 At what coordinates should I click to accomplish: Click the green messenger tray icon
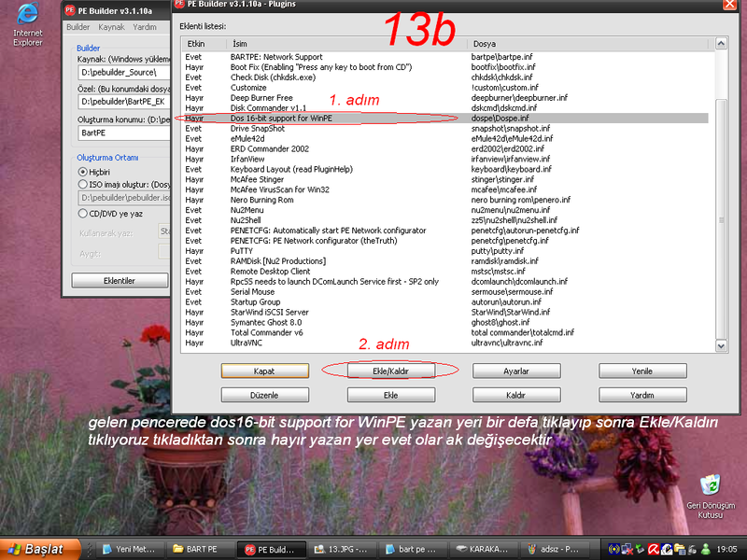(706, 549)
